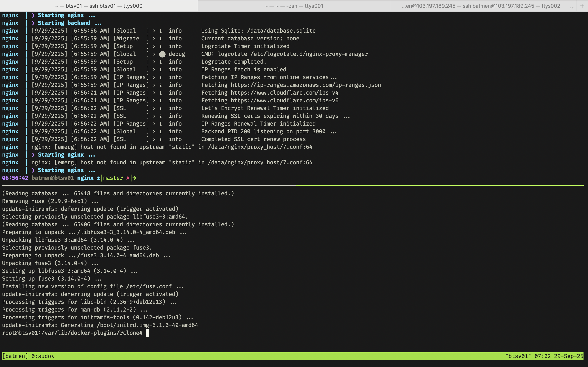Click the chevron before the last Starting nginx

(x=33, y=170)
